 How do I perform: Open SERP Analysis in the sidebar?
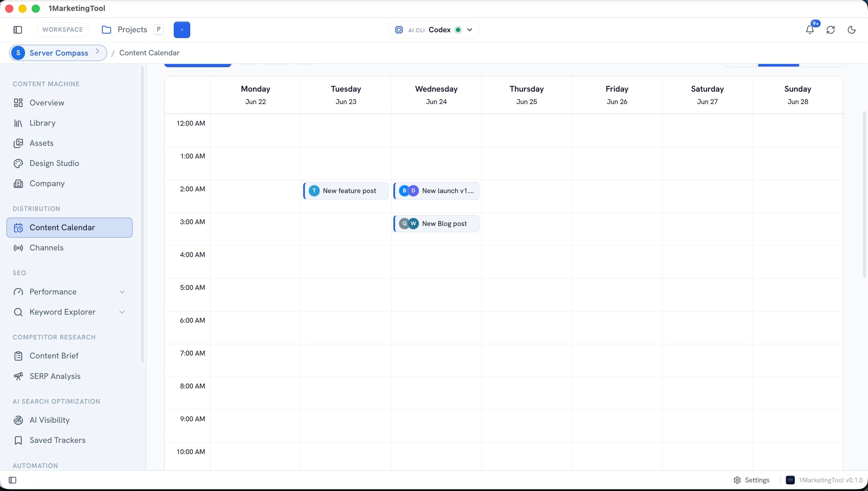69,376
